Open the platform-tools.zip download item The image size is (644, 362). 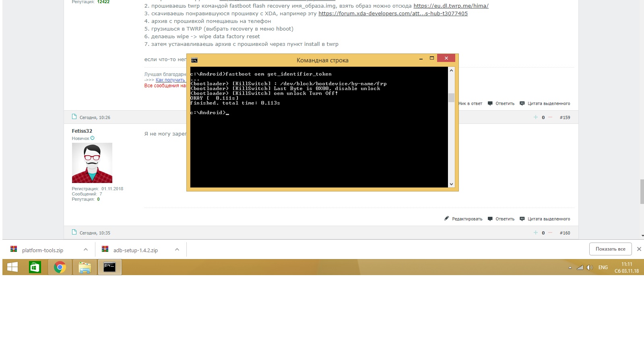[43, 250]
